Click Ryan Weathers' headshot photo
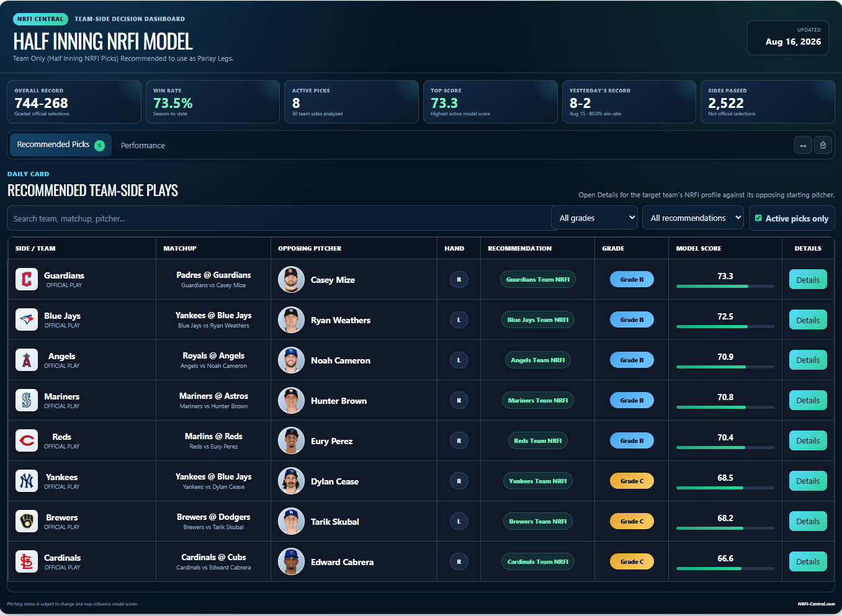 pyautogui.click(x=291, y=319)
